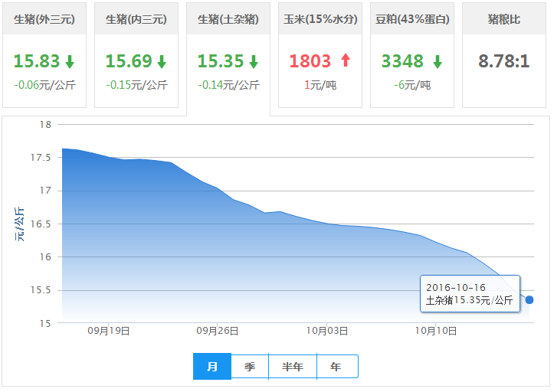Choose the 半年 time range
Screen dimensions: 554x392
(x=293, y=367)
